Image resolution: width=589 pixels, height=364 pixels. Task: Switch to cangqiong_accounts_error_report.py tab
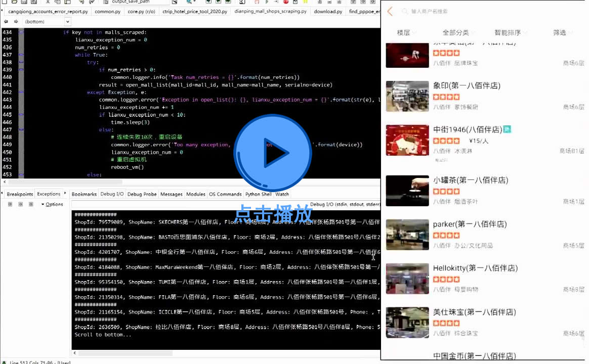tap(48, 12)
